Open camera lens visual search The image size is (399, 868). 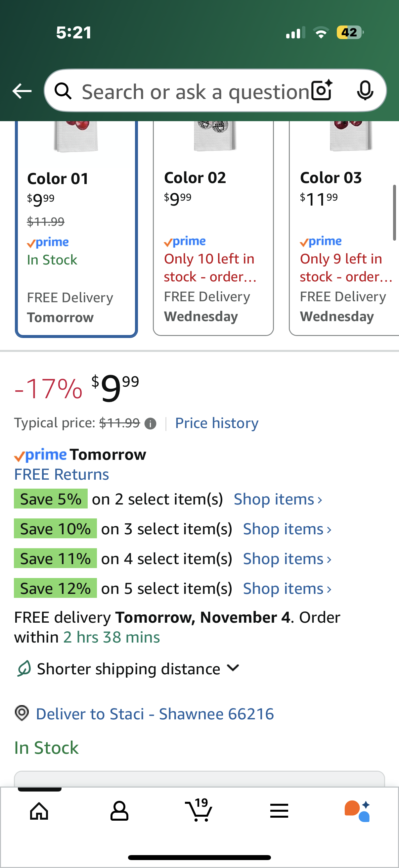click(322, 90)
